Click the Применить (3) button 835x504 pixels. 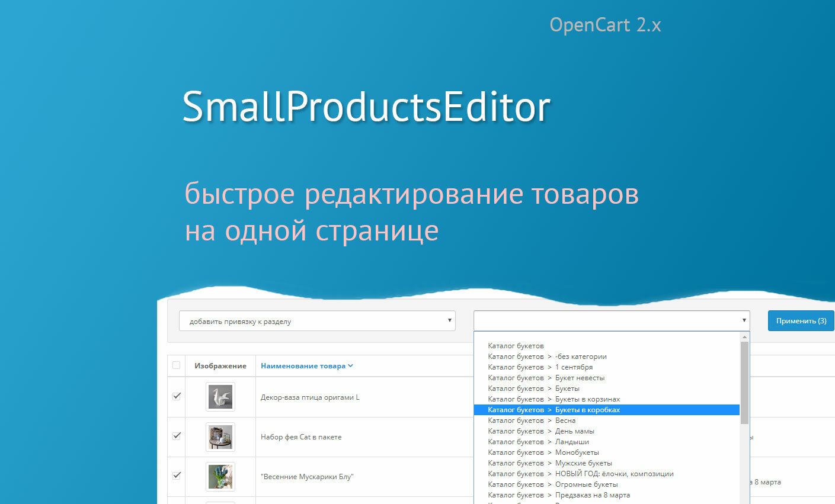[x=801, y=320]
